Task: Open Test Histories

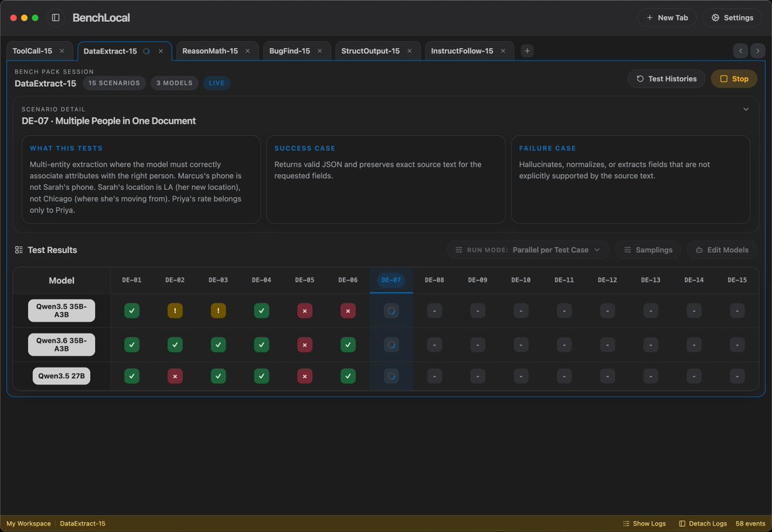Action: pyautogui.click(x=666, y=78)
